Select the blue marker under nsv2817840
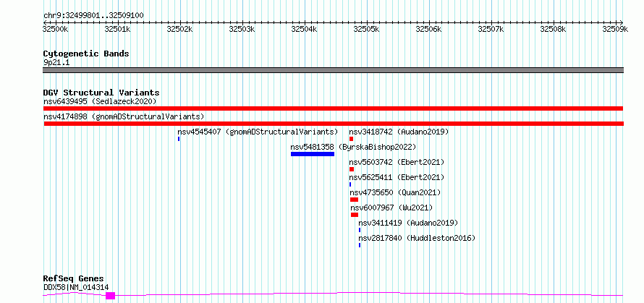The height and width of the screenshot is (303, 644). pos(360,245)
